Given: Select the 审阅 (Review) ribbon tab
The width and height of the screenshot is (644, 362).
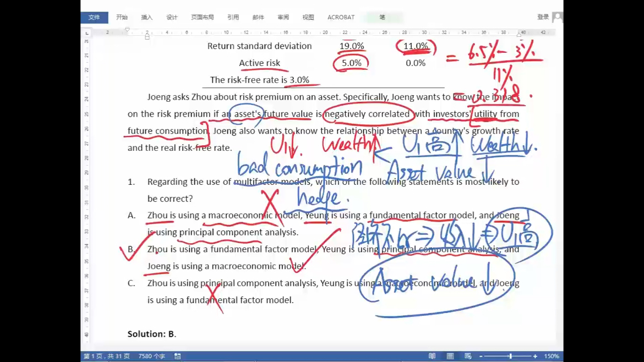Looking at the screenshot, I should (x=283, y=18).
